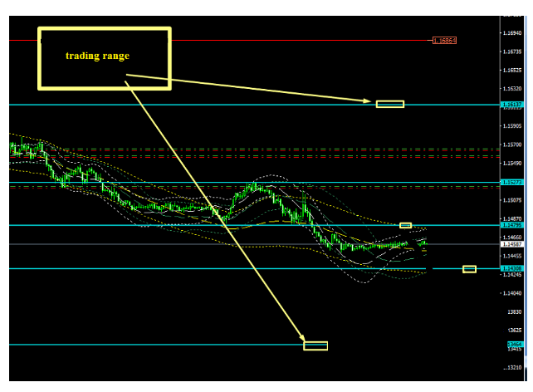Viewport: 533px width, 392px height.
Task: Select the yellow marker box on 1.16137 line
Action: click(x=389, y=104)
